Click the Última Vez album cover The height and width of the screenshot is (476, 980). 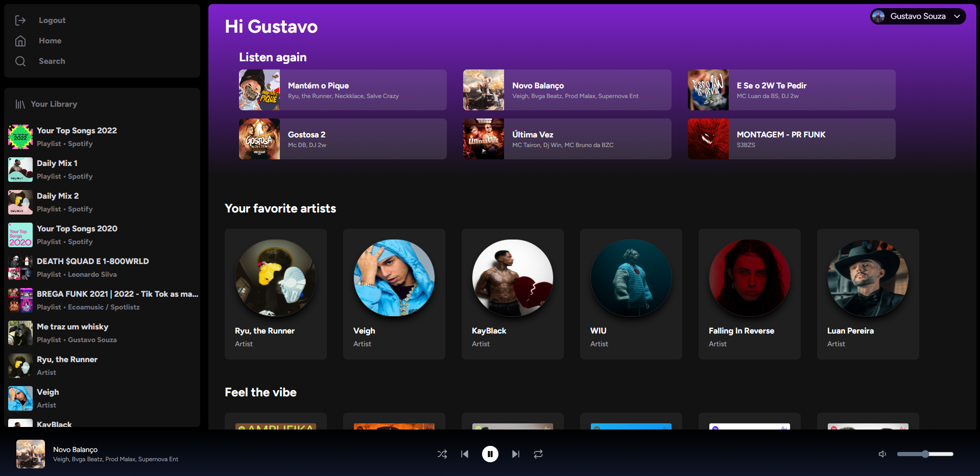(x=484, y=139)
